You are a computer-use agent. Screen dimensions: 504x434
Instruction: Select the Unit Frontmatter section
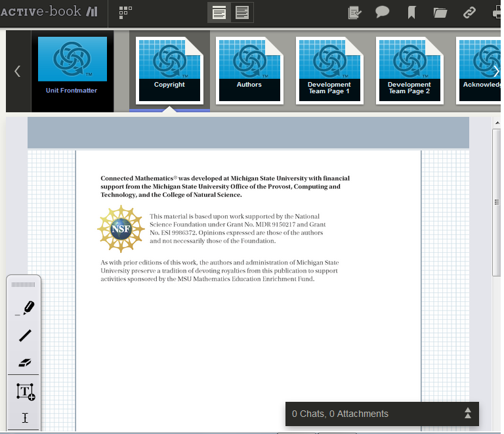coord(72,71)
